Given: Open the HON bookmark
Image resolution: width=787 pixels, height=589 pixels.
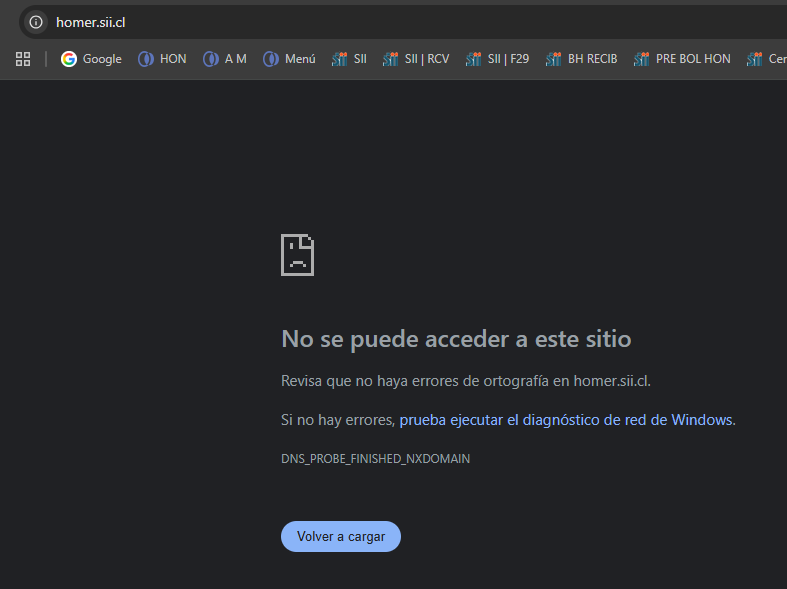Looking at the screenshot, I should pos(162,59).
